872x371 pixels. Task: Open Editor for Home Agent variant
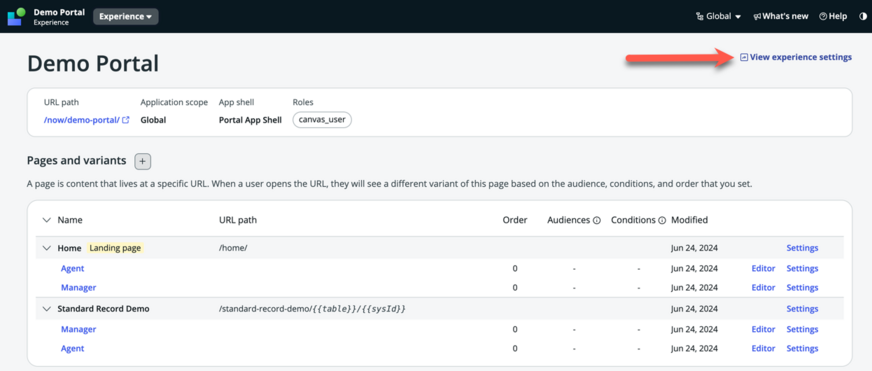[763, 269]
